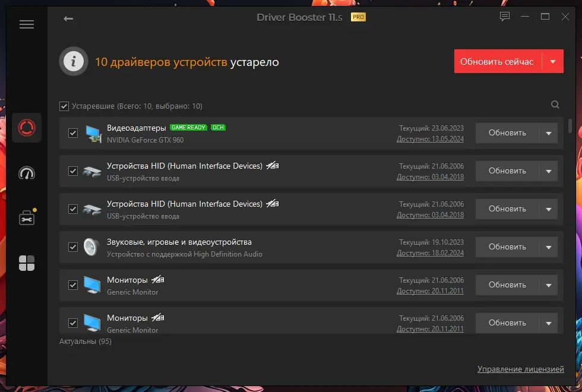The image size is (582, 392).
Task: Open the feedback speech bubble icon
Action: [504, 17]
